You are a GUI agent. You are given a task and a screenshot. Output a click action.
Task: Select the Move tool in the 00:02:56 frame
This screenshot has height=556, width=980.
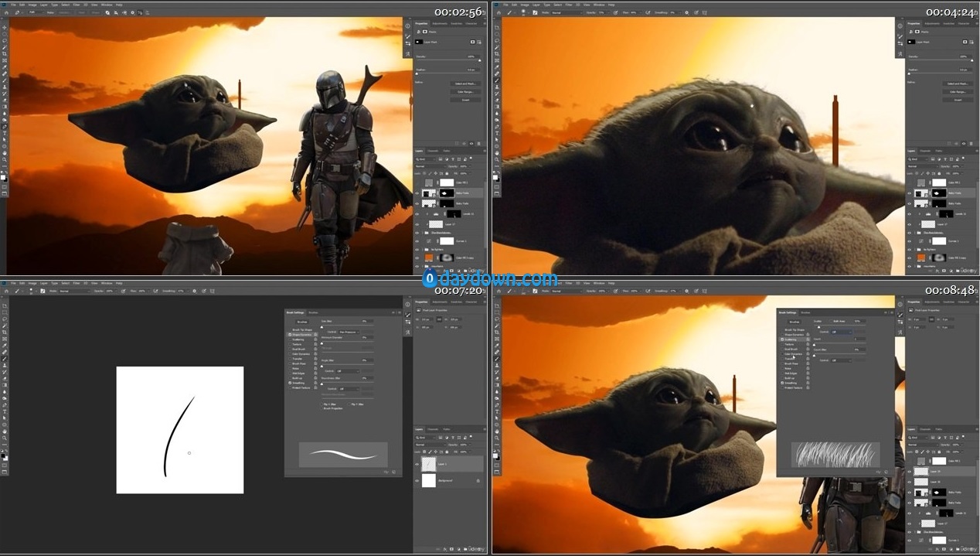(x=5, y=27)
